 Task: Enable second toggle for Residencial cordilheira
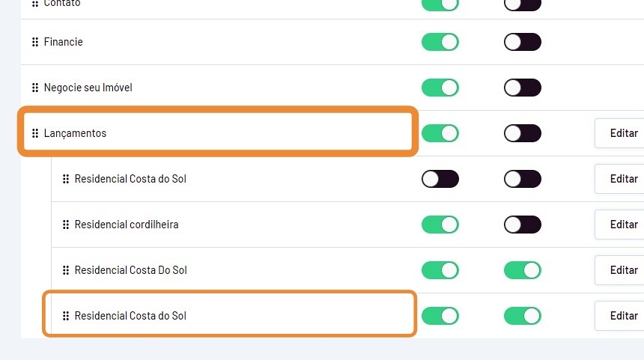pos(522,225)
